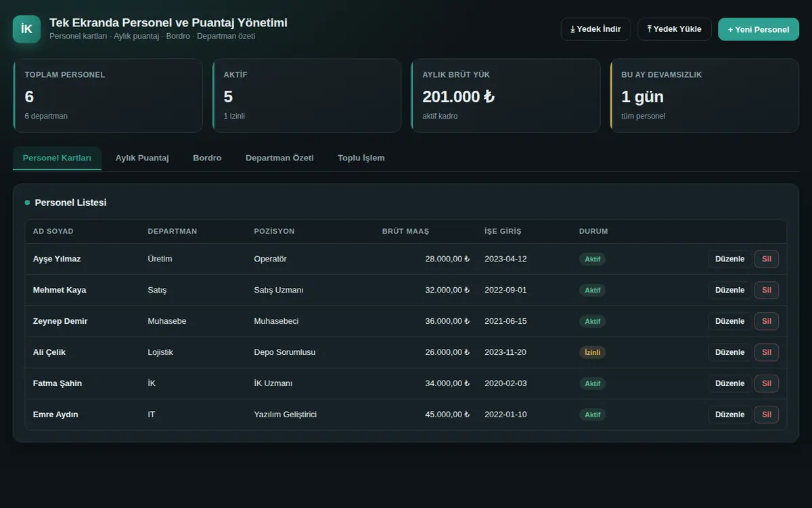The image size is (812, 508).
Task: Click the position Satış Uzmanı
Action: tap(279, 290)
